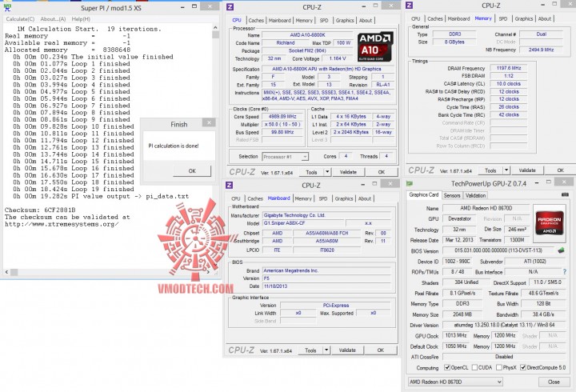Click OK in mainboard CPU-Z window
This screenshot has height=392, width=576.
380,350
